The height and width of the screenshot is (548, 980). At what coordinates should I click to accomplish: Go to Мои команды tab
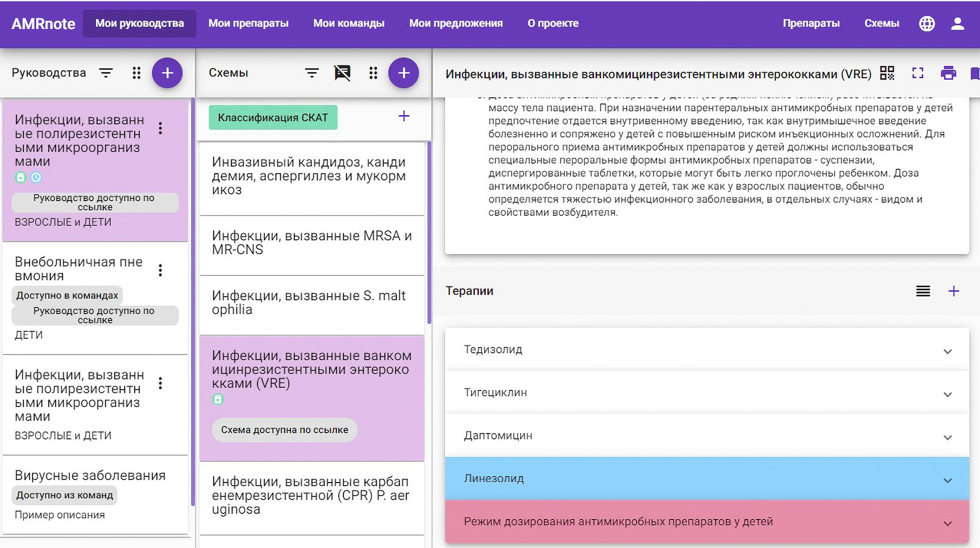tap(348, 23)
